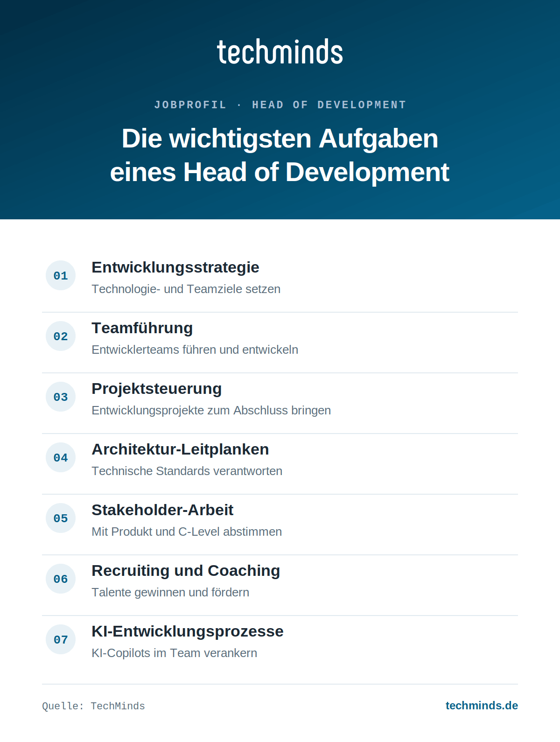Select the 'Architektur-Leitplanken' heading

point(181,449)
